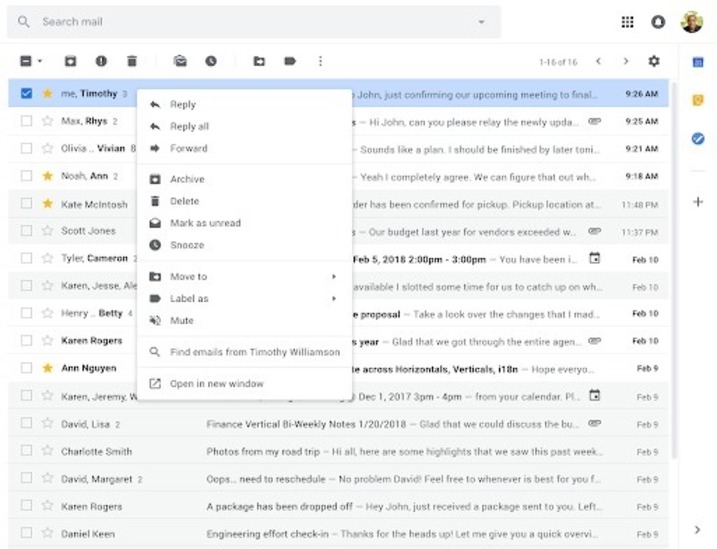Click the magnifier search icon
This screenshot has width=717, height=549.
24,21
